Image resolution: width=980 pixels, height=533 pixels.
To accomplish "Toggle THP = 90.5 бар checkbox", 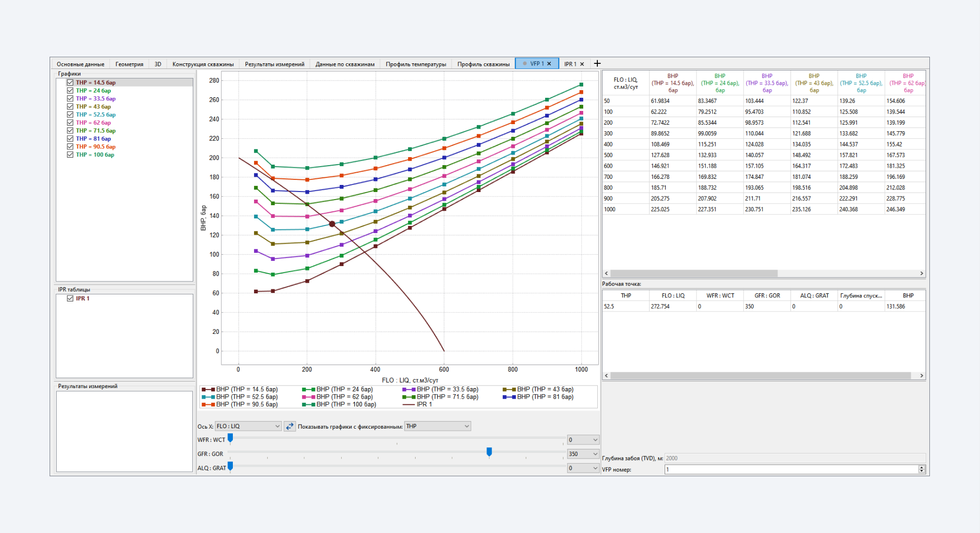I will [x=70, y=147].
